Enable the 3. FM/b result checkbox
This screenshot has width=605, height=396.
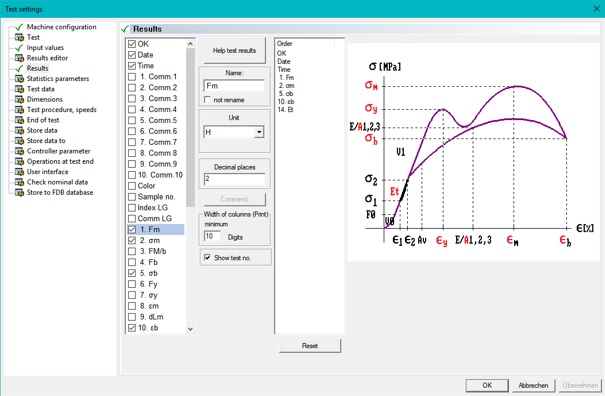click(132, 251)
